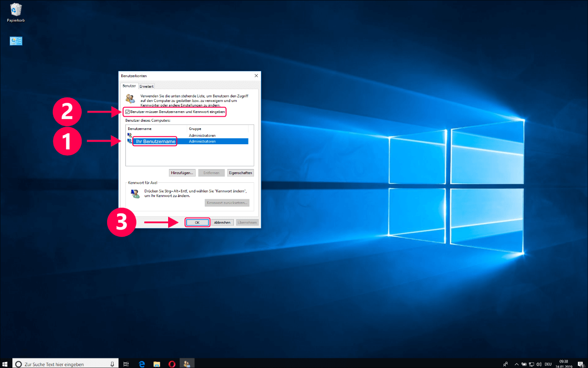
Task: Open File Explorer from taskbar
Action: pyautogui.click(x=157, y=364)
